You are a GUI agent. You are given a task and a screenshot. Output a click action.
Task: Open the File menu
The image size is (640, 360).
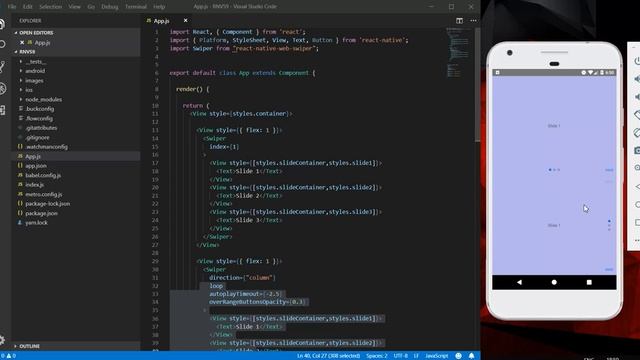point(12,7)
